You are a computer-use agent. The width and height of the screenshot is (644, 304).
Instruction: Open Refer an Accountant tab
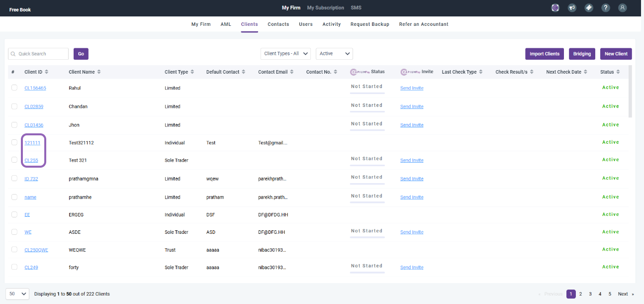(424, 24)
